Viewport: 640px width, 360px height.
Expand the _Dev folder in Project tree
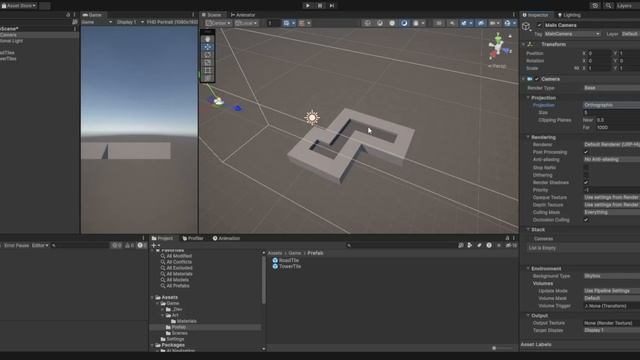click(163, 309)
